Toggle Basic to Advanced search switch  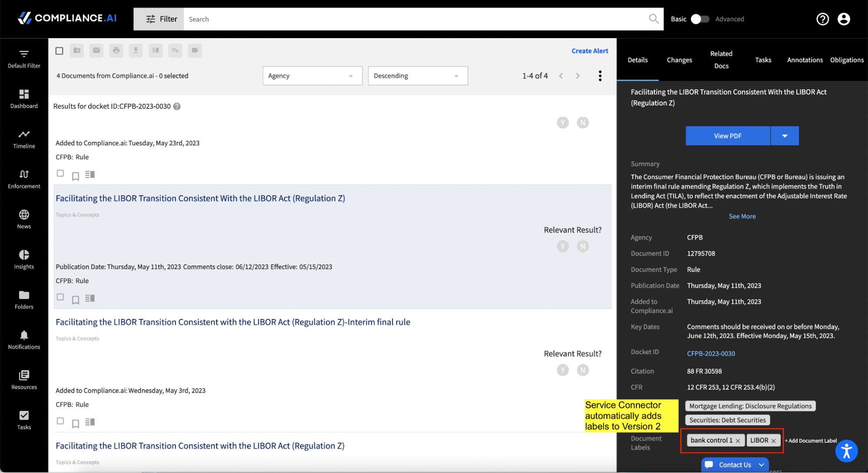pos(700,19)
